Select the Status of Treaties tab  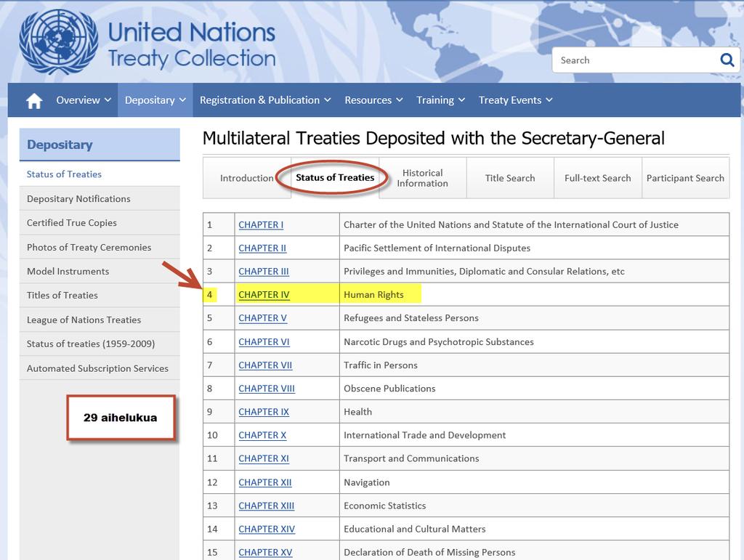pos(335,178)
